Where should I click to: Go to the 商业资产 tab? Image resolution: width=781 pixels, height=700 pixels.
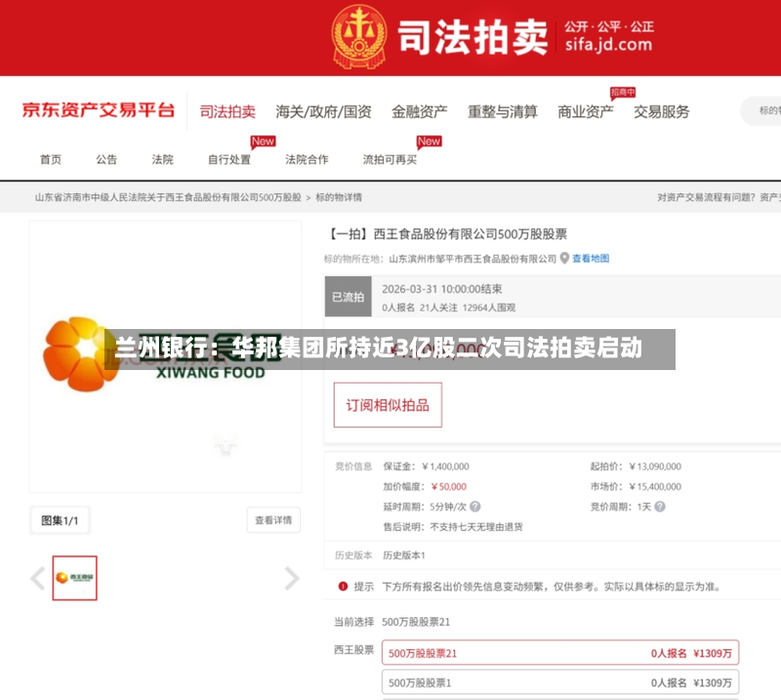click(585, 111)
